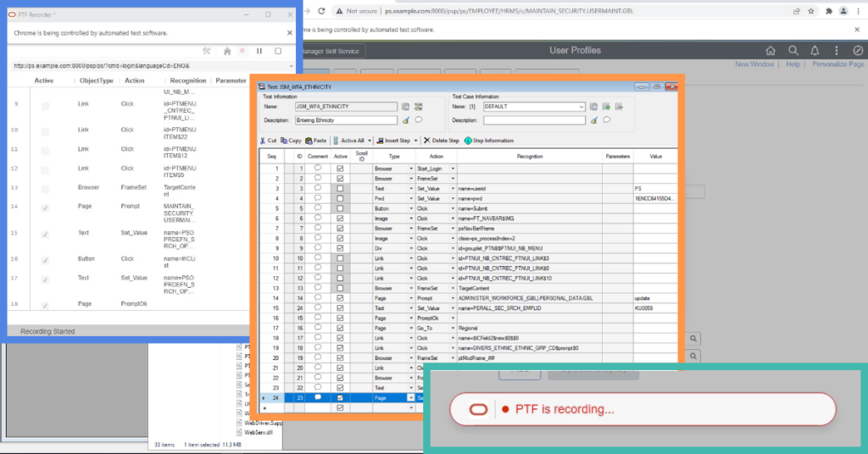The width and height of the screenshot is (868, 454).
Task: Toggle Active checkbox for step seq 1
Action: point(340,169)
